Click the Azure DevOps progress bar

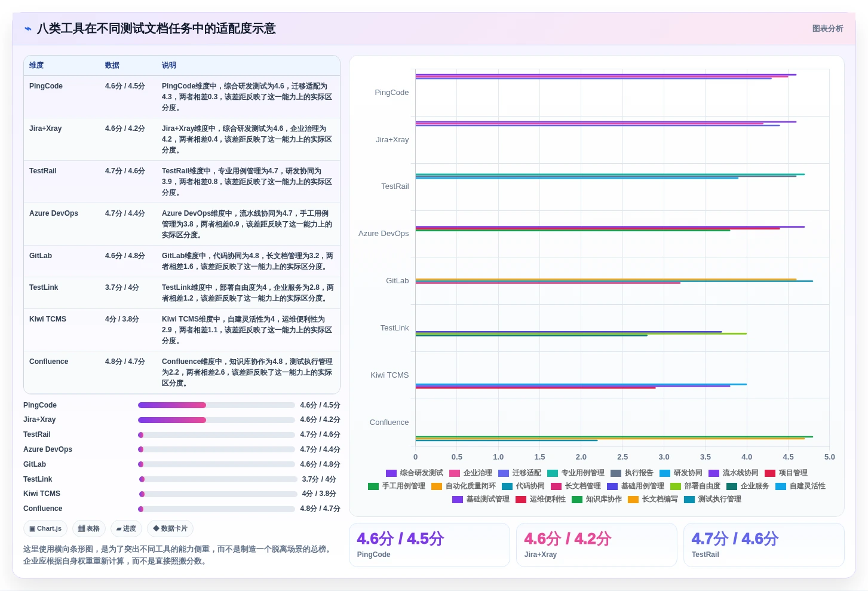[217, 449]
